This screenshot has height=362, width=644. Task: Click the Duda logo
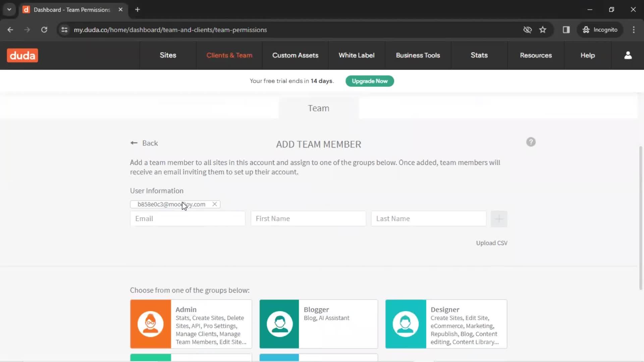coord(22,55)
